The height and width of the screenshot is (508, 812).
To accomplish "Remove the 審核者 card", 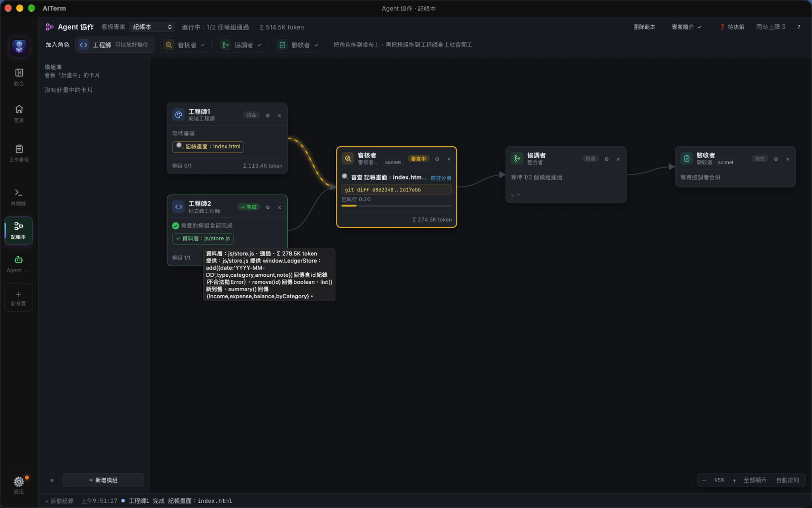I will [x=449, y=159].
